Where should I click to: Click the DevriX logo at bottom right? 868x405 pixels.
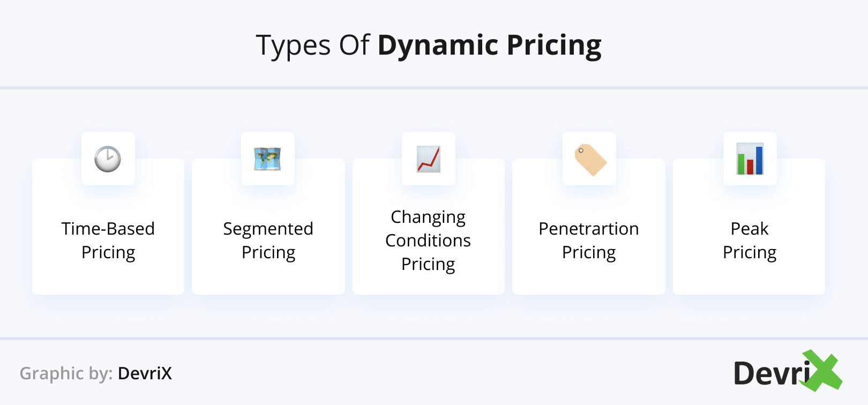(772, 373)
